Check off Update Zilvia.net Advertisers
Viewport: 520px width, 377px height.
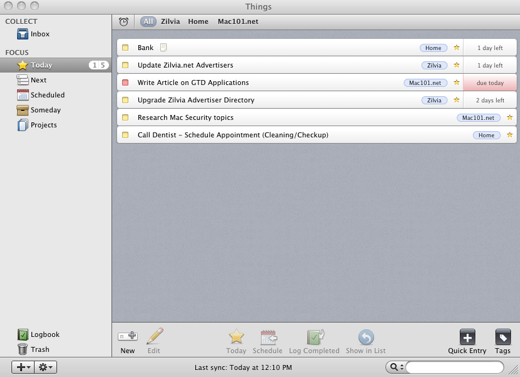pos(125,65)
